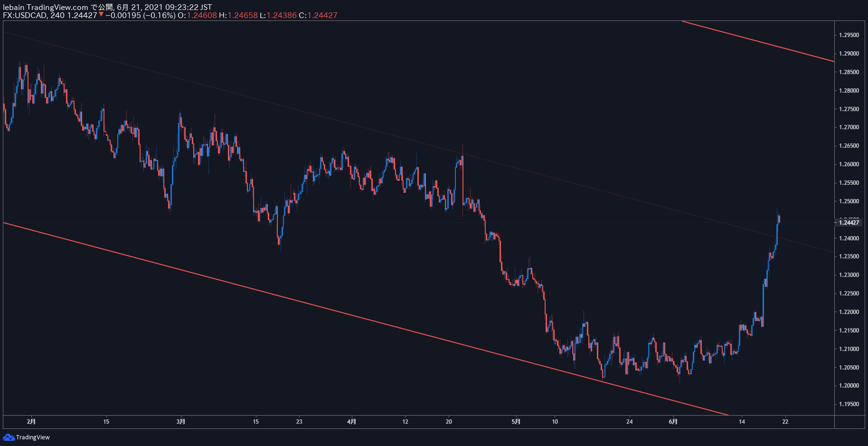Click the 1.26500 price axis label

849,146
